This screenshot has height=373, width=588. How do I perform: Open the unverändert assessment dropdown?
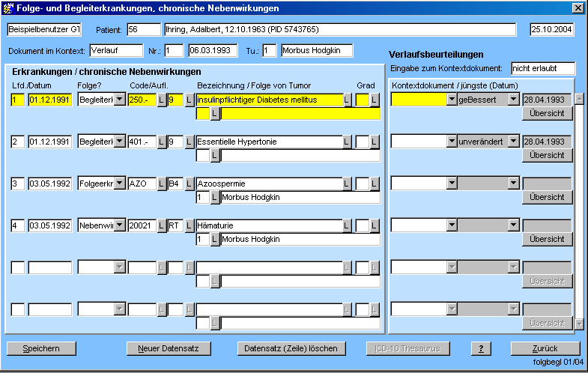[513, 142]
